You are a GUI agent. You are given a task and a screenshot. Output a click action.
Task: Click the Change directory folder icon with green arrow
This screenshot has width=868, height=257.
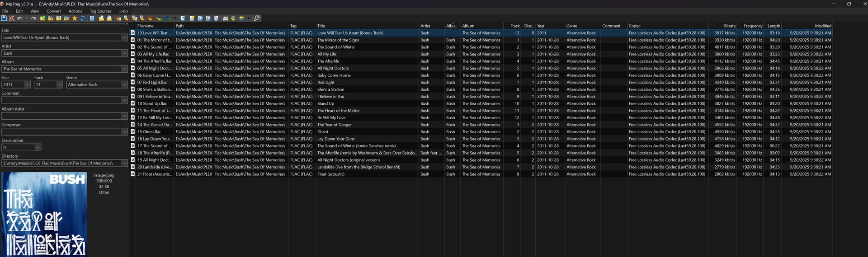pyautogui.click(x=42, y=19)
